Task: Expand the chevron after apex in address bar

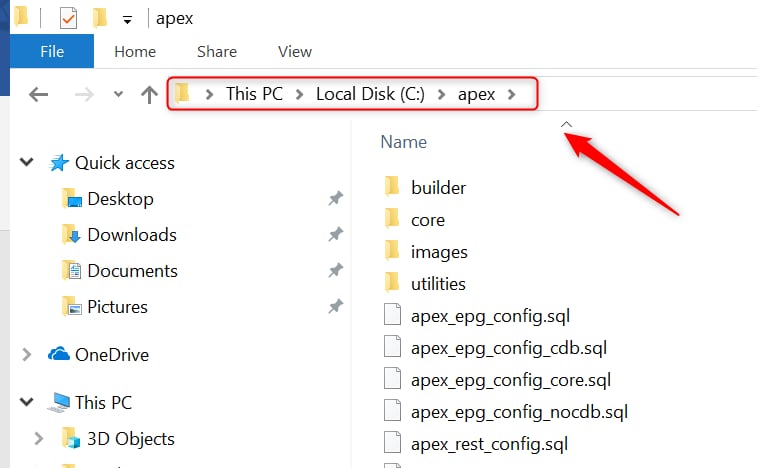Action: pyautogui.click(x=512, y=94)
